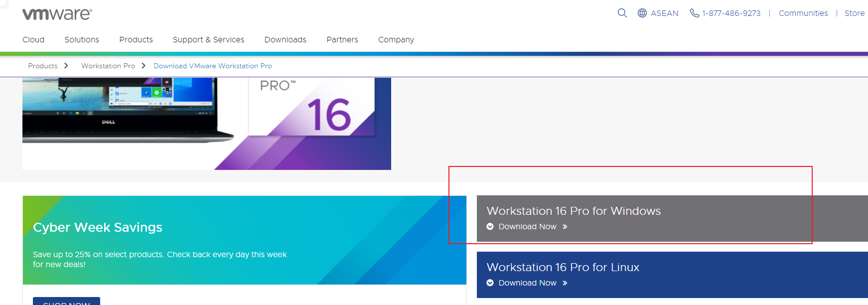Click circle arrow icon under Workstation for Windows
868x305 pixels.
[490, 226]
